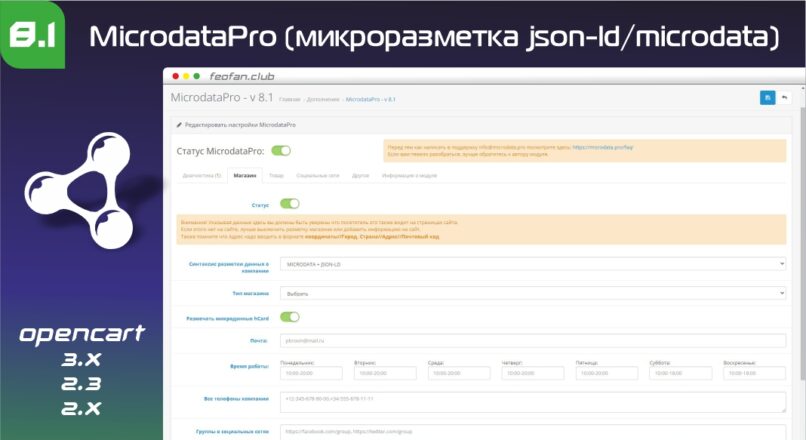Screen dimensions: 806x440
Task: Open the Диагностика tab
Action: (202, 176)
